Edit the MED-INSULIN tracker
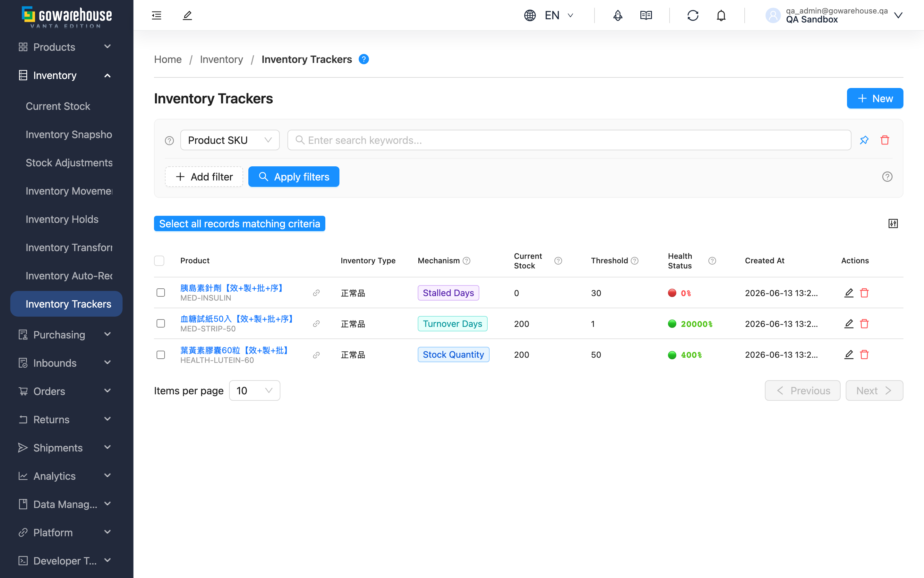The width and height of the screenshot is (924, 578). 848,293
